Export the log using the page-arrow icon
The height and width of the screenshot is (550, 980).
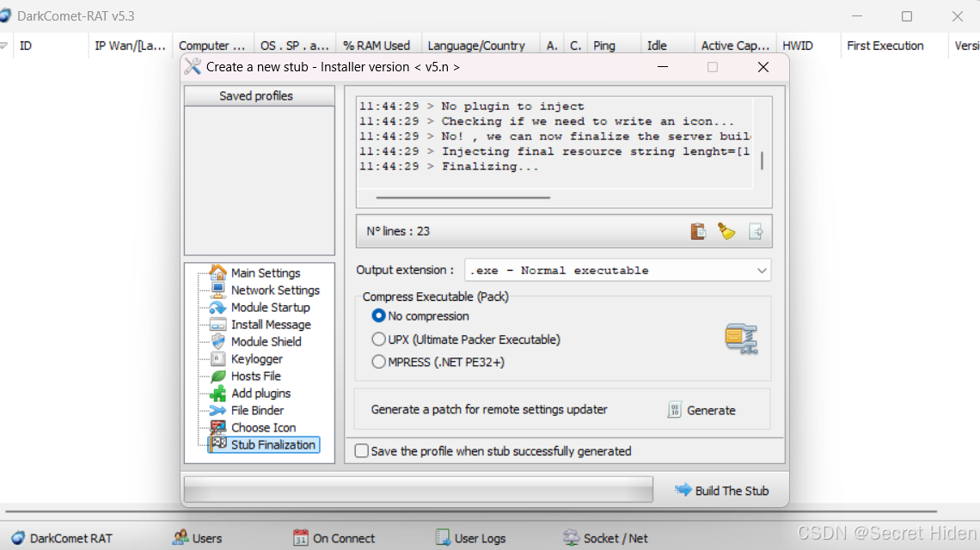[x=755, y=231]
